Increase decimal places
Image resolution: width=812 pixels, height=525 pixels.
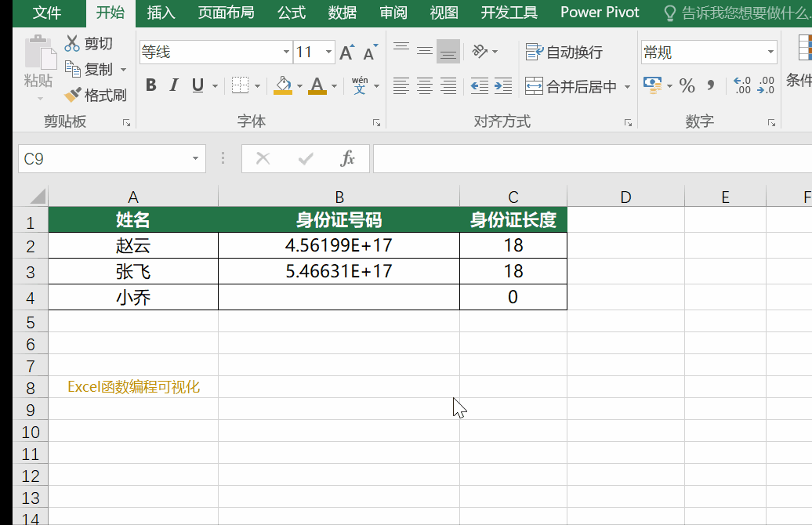742,85
